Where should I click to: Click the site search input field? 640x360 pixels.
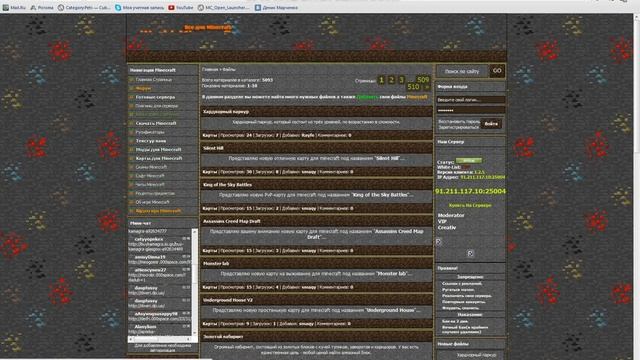pos(462,71)
